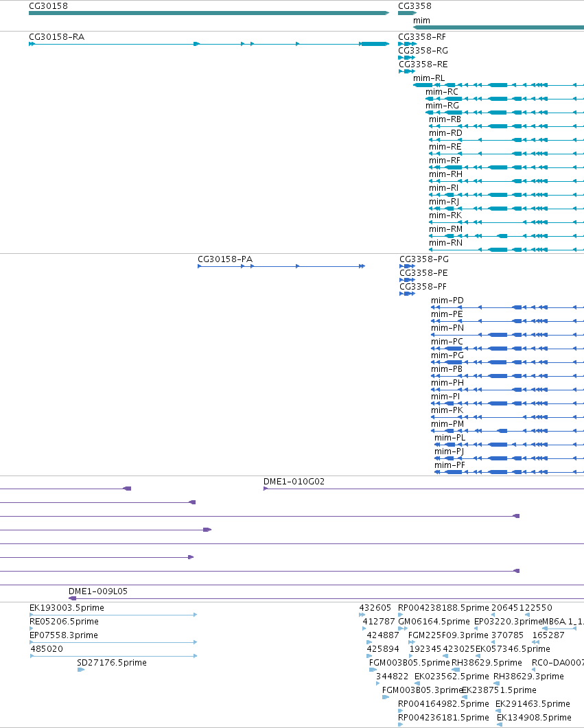
Task: Click the mim-RF transcript label
Action: 445,160
